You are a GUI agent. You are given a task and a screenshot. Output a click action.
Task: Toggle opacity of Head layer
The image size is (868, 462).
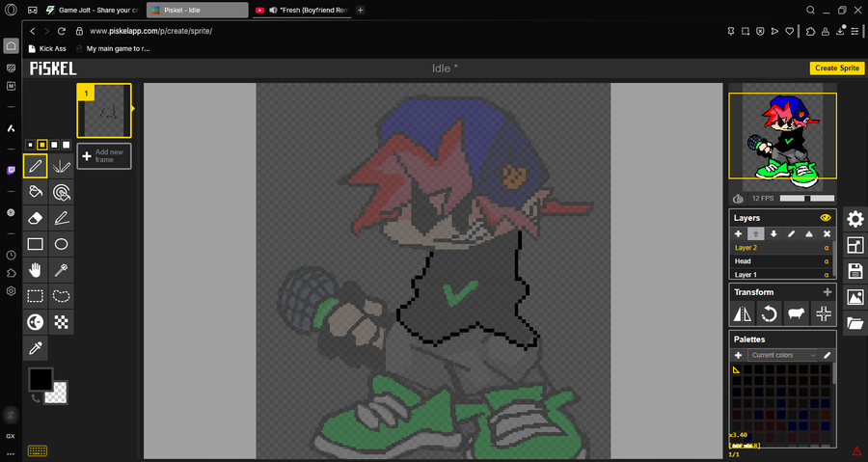827,261
